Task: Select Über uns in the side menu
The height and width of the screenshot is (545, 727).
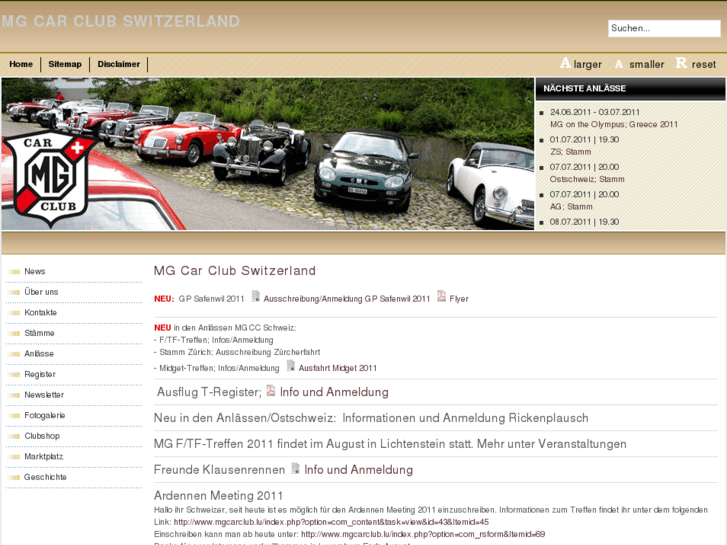Action: tap(41, 292)
